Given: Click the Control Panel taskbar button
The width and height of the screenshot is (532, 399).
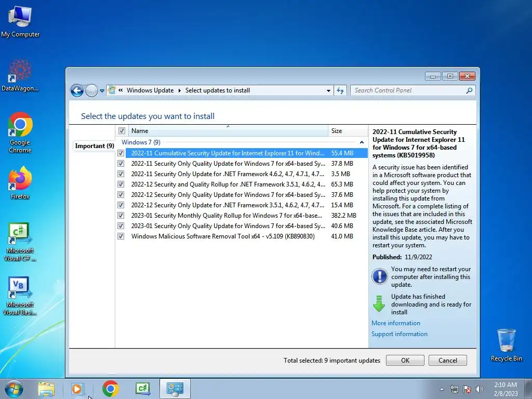Looking at the screenshot, I should [175, 389].
